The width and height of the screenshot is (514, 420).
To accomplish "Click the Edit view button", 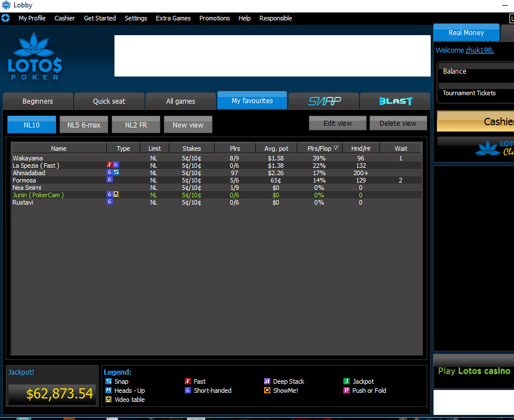I will 338,123.
